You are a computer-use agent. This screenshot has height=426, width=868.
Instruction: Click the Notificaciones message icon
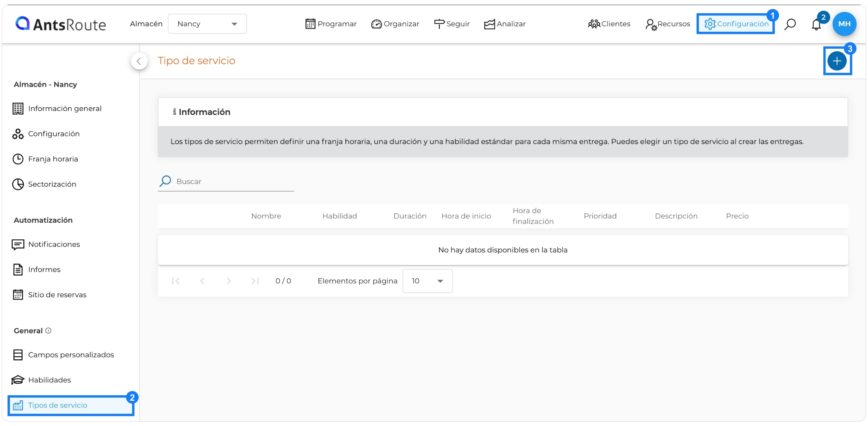pyautogui.click(x=18, y=245)
